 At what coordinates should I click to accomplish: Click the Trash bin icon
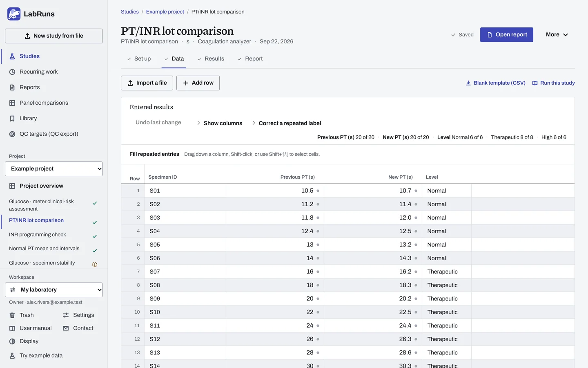(x=12, y=315)
